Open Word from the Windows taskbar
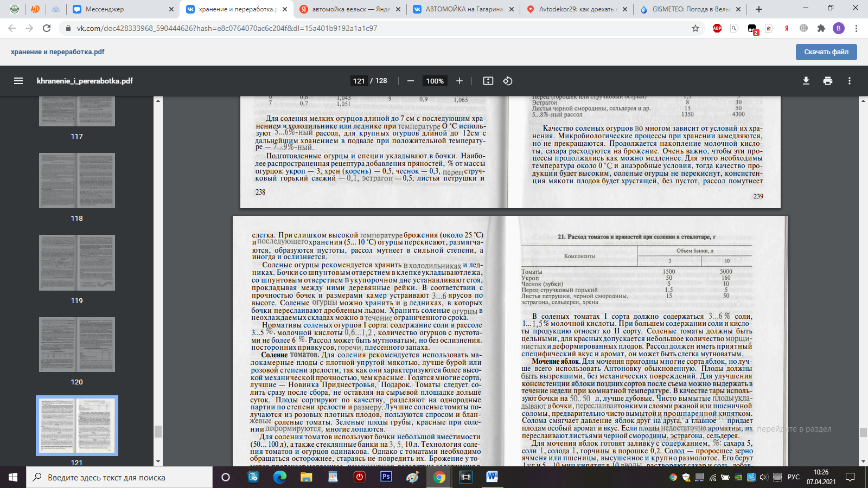868x488 pixels. [492, 477]
